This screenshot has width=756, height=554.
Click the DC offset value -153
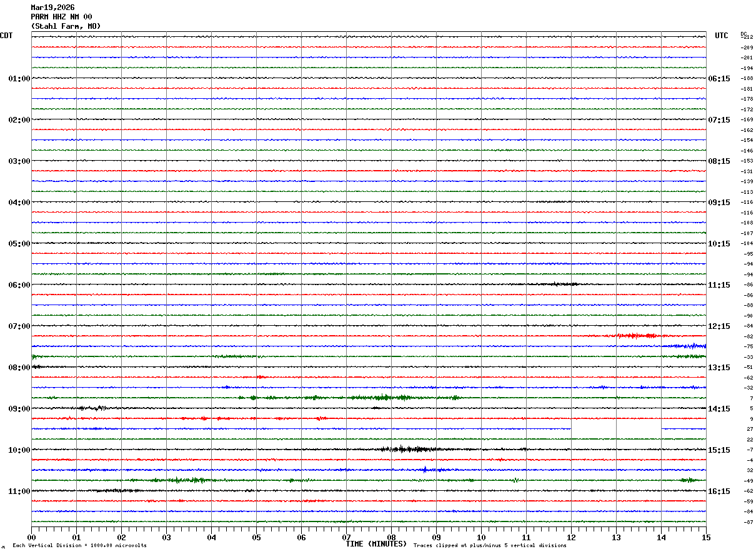[x=747, y=161]
